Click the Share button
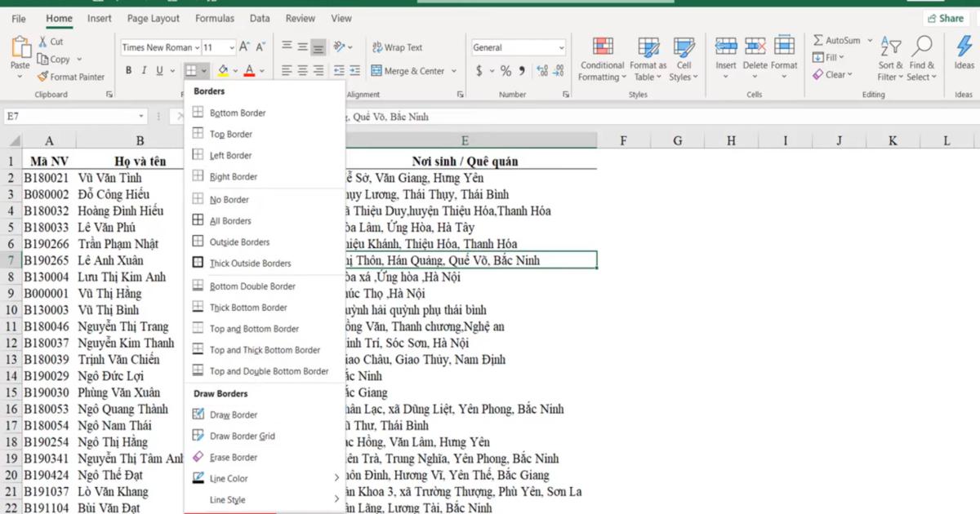 coord(945,17)
